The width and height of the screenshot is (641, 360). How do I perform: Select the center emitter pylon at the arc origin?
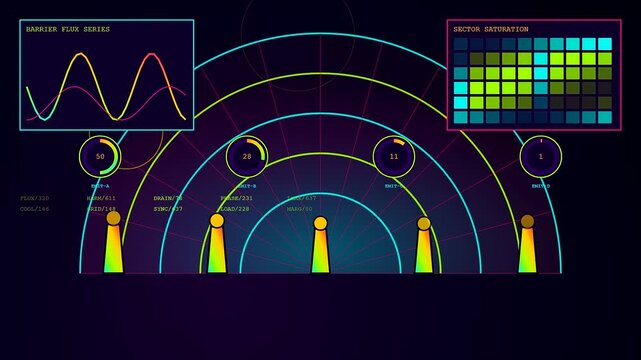click(320, 245)
